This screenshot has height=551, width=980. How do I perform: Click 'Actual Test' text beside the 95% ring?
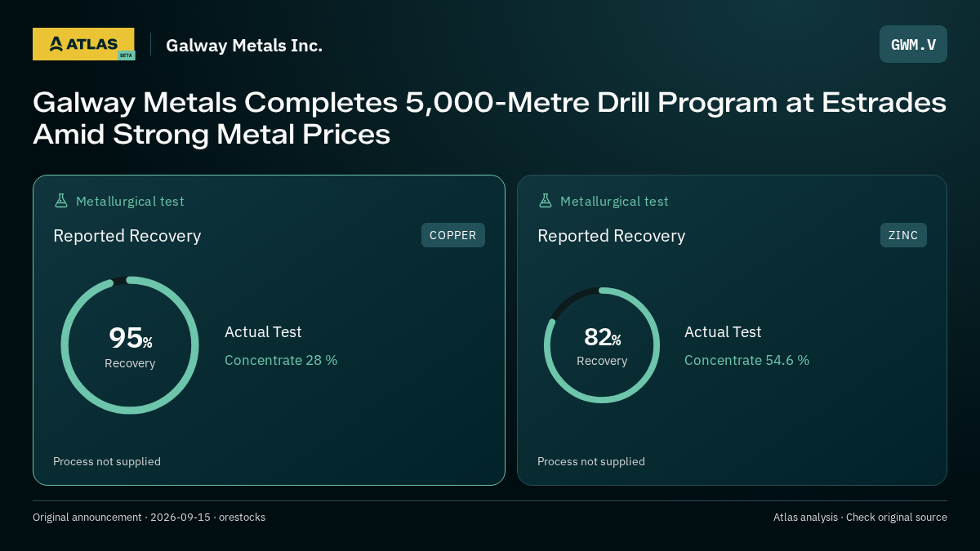pyautogui.click(x=263, y=332)
